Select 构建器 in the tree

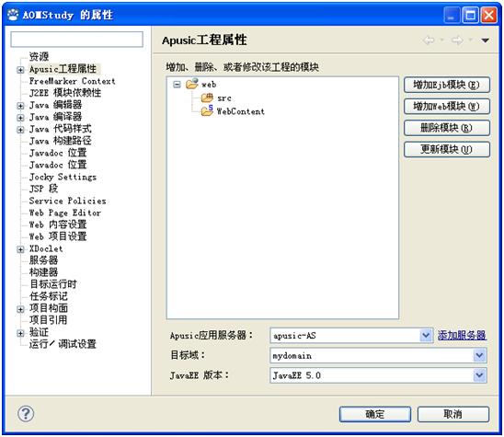tap(44, 272)
